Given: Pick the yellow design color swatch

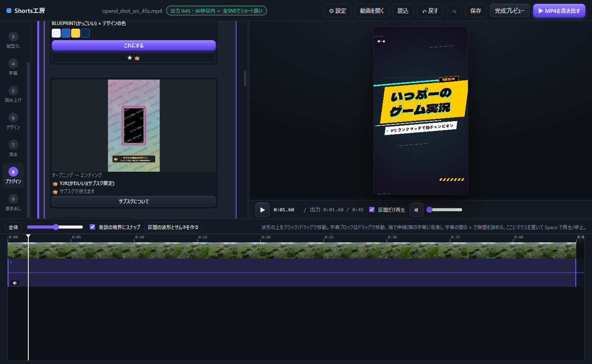Looking at the screenshot, I should 76,33.
